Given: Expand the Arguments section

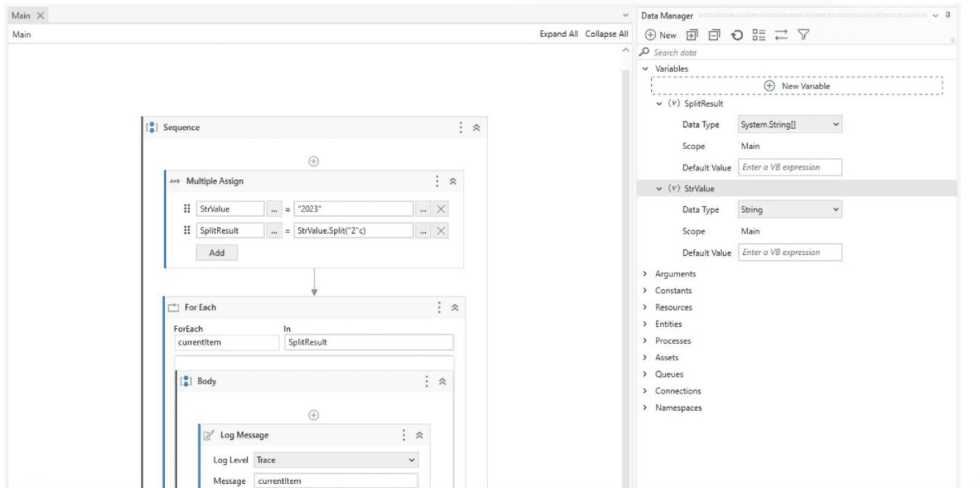Looking at the screenshot, I should point(645,274).
